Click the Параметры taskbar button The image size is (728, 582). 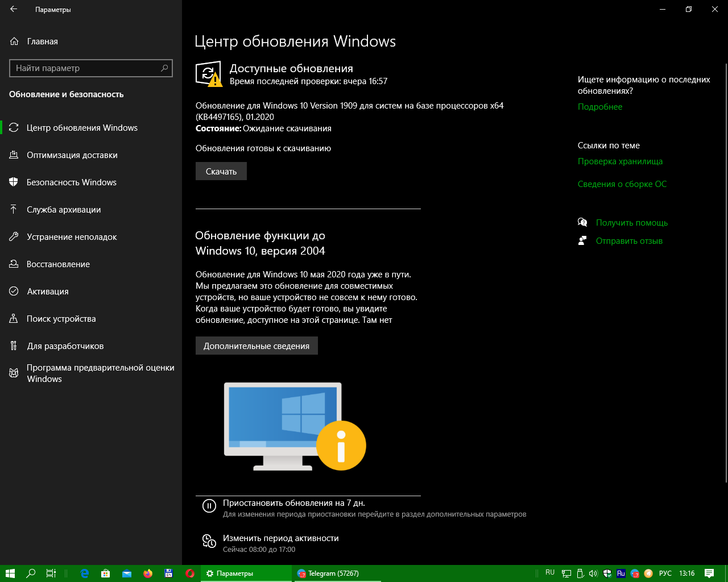(246, 573)
